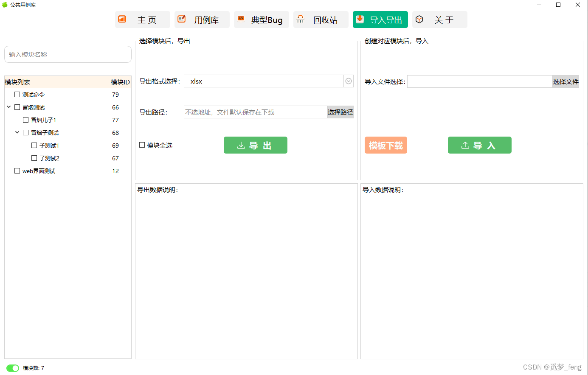
Task: Select the 导入导出 tab
Action: 380,20
